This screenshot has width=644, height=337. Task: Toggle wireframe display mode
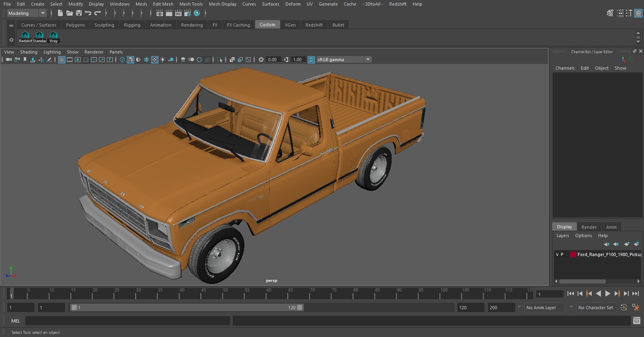tap(122, 60)
